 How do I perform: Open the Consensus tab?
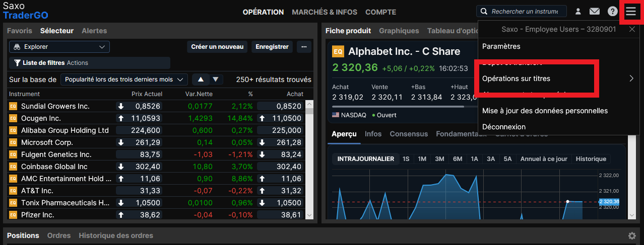pos(409,134)
